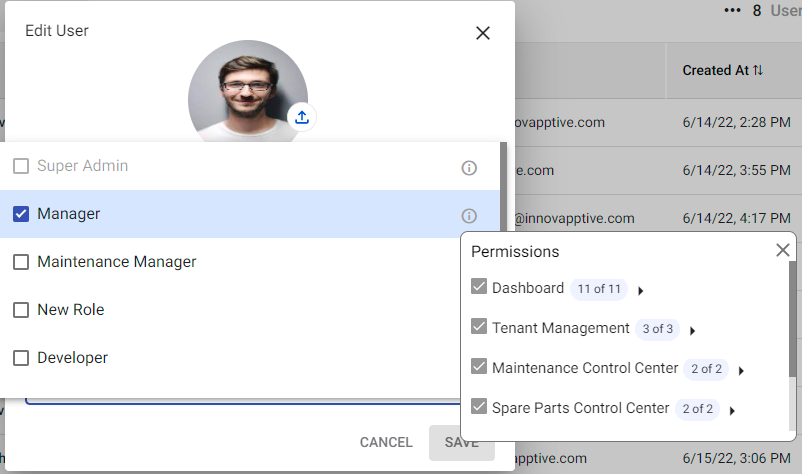Select the Developer role checkbox
Image resolution: width=802 pixels, height=474 pixels.
click(x=21, y=358)
